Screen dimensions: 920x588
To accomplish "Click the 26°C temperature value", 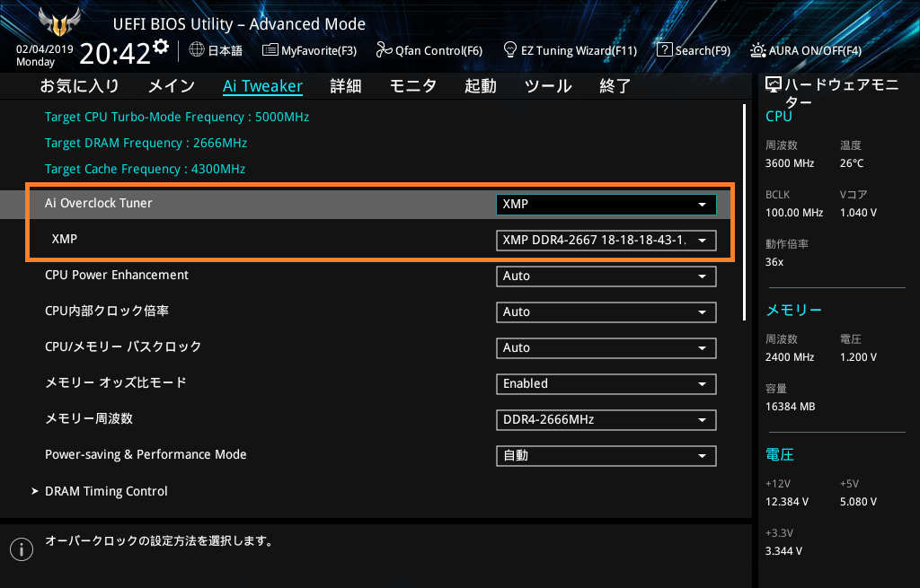I will click(x=852, y=163).
